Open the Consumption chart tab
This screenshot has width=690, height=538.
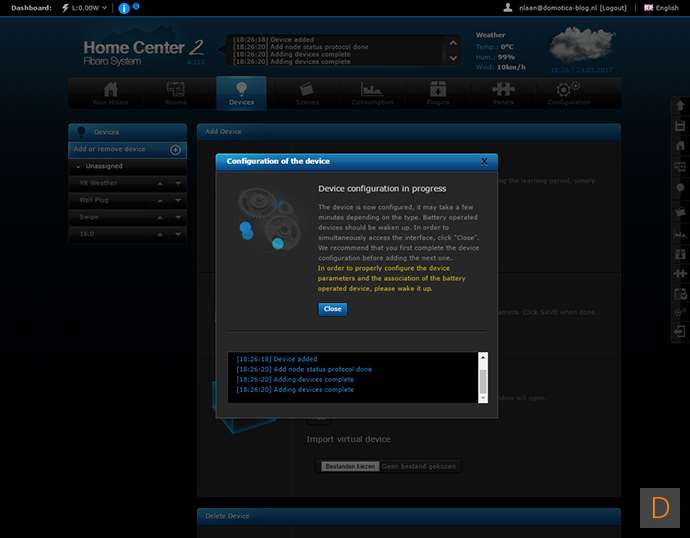click(372, 93)
